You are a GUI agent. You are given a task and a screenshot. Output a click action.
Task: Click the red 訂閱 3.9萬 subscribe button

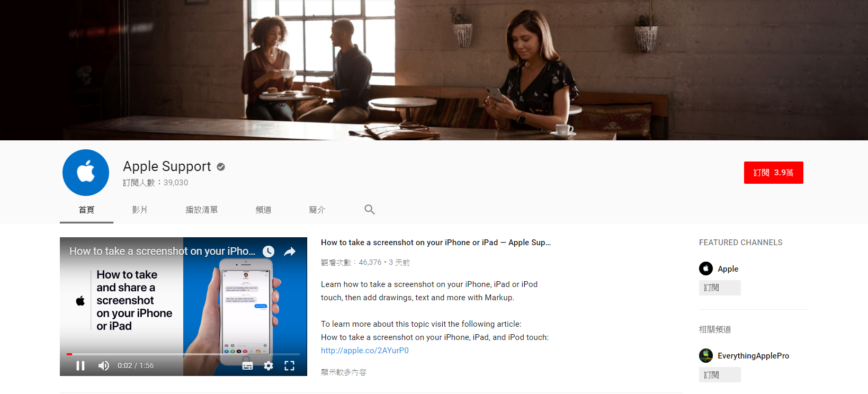tap(773, 173)
